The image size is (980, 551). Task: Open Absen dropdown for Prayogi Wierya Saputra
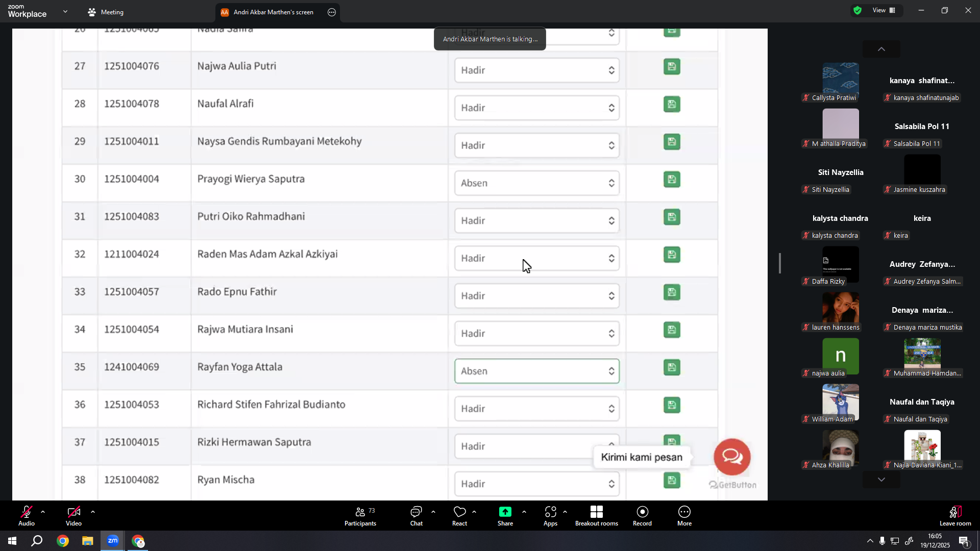(x=537, y=183)
